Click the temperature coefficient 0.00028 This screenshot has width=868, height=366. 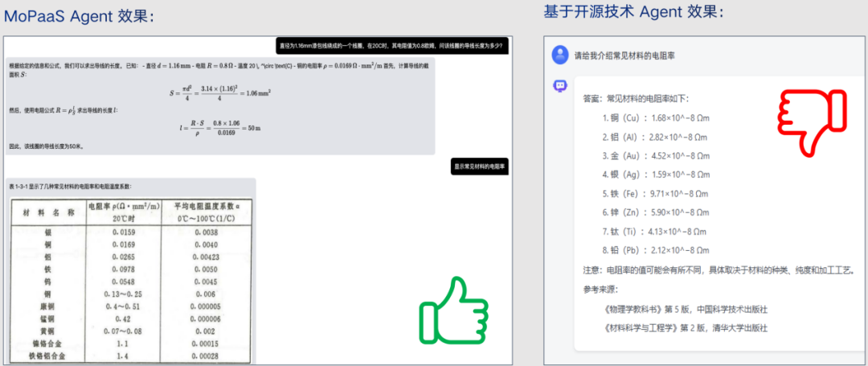[x=207, y=356]
